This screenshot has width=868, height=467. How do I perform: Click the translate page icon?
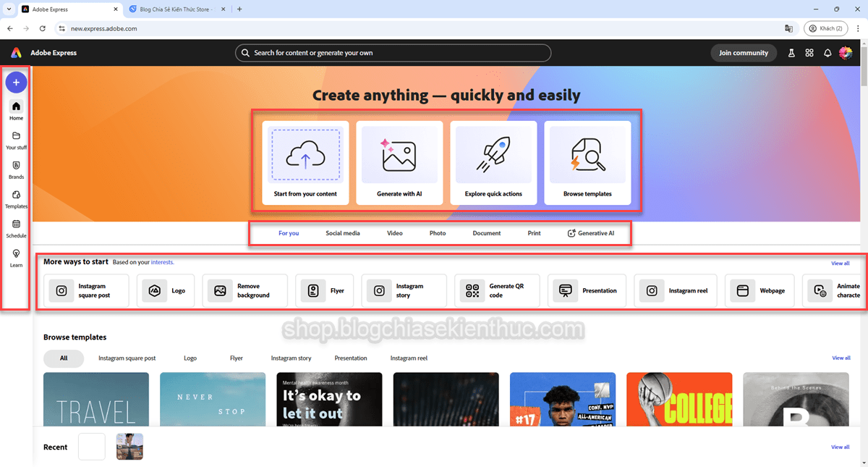coord(788,28)
